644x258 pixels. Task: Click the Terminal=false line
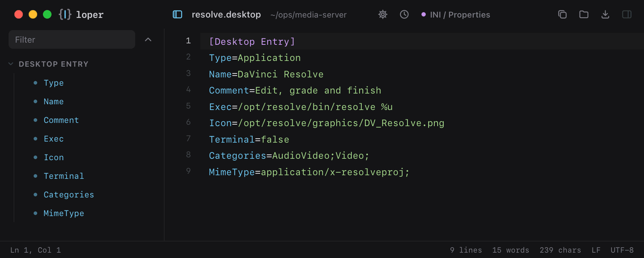[x=249, y=139]
